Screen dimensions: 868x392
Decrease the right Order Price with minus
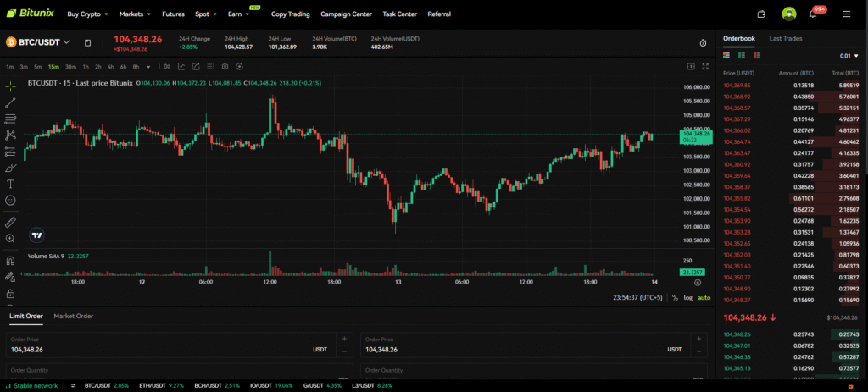point(700,351)
